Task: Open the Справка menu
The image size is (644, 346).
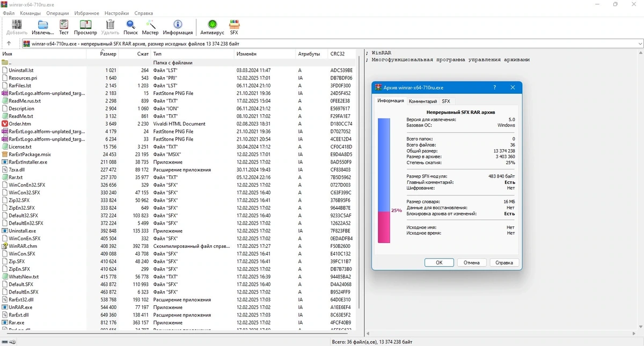Action: pyautogui.click(x=143, y=13)
